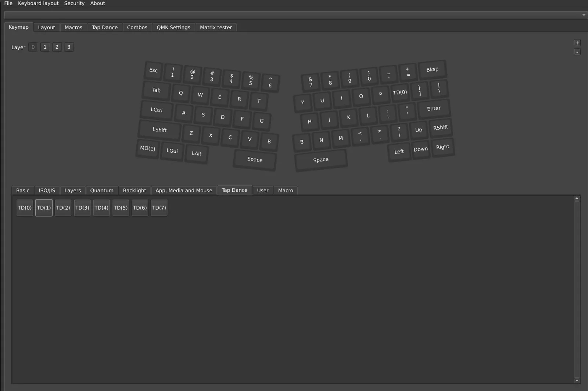588x391 pixels.
Task: Open the User keycode tab
Action: [x=263, y=191]
